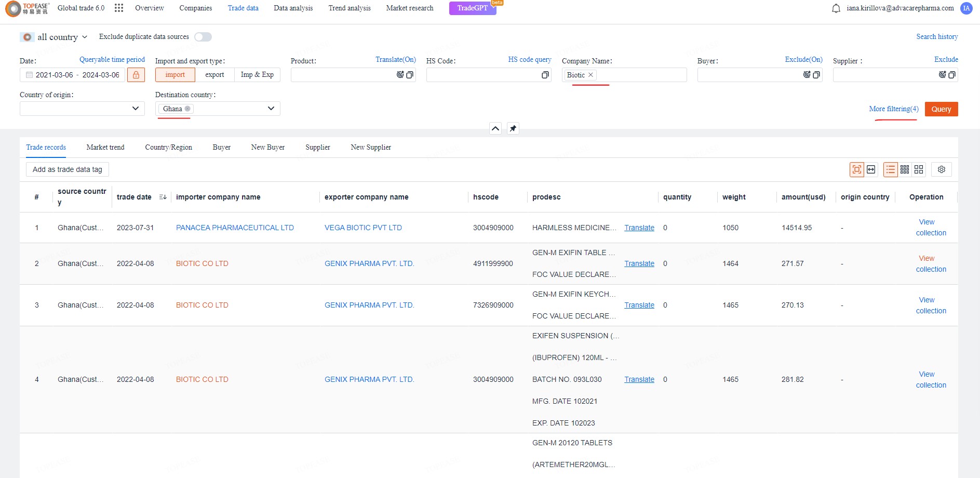Open More filtering(4) options
Image resolution: width=980 pixels, height=478 pixels.
(x=894, y=109)
